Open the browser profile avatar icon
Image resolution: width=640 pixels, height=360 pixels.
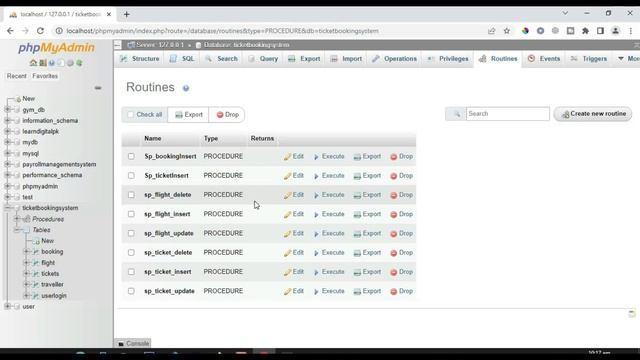[x=616, y=31]
